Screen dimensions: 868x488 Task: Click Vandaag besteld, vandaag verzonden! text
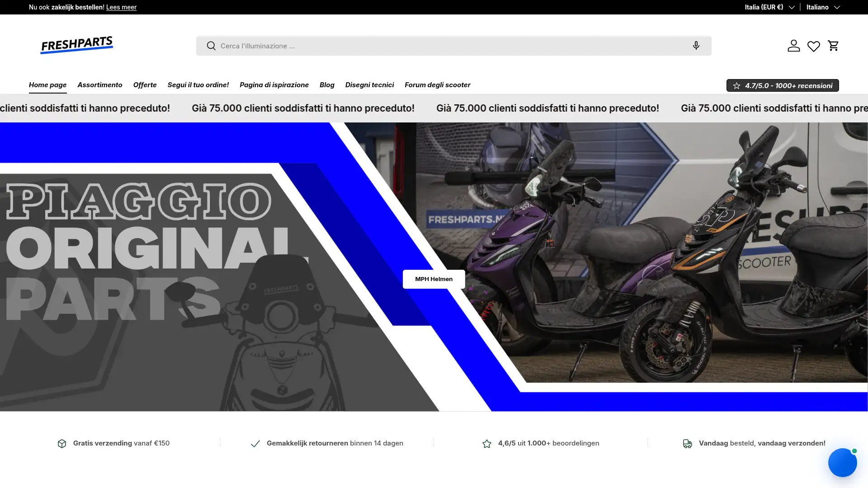click(x=762, y=443)
